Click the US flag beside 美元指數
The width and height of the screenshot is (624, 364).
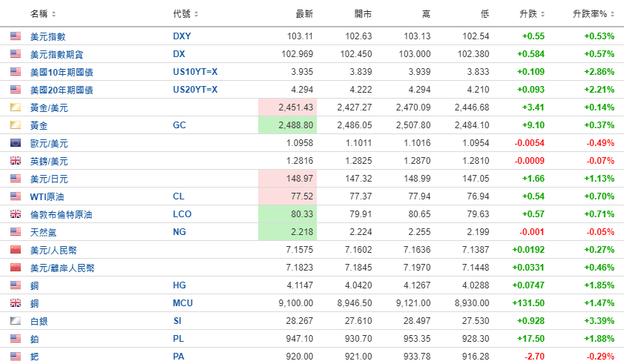point(16,36)
